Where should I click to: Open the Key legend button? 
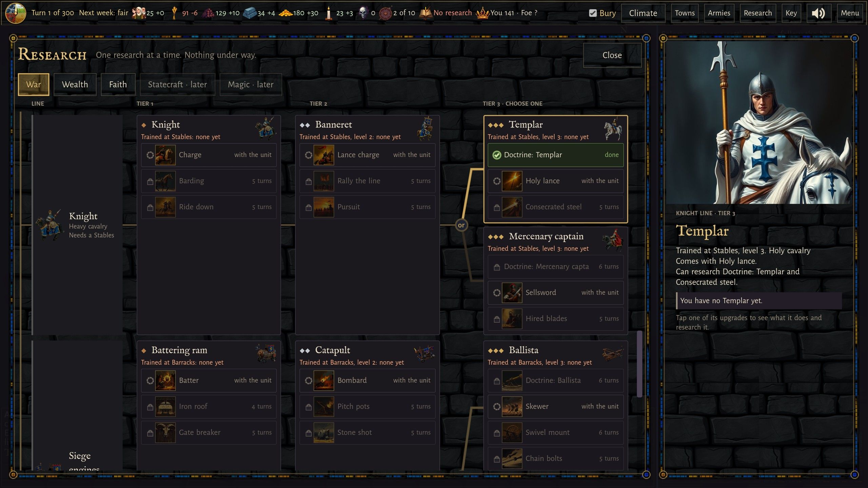coord(791,13)
